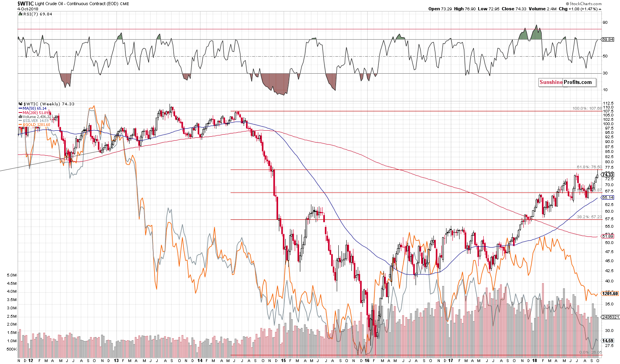Click the $GOLD 1201.60 legend entry
Viewport: 620px width, 364px height.
tap(36, 125)
